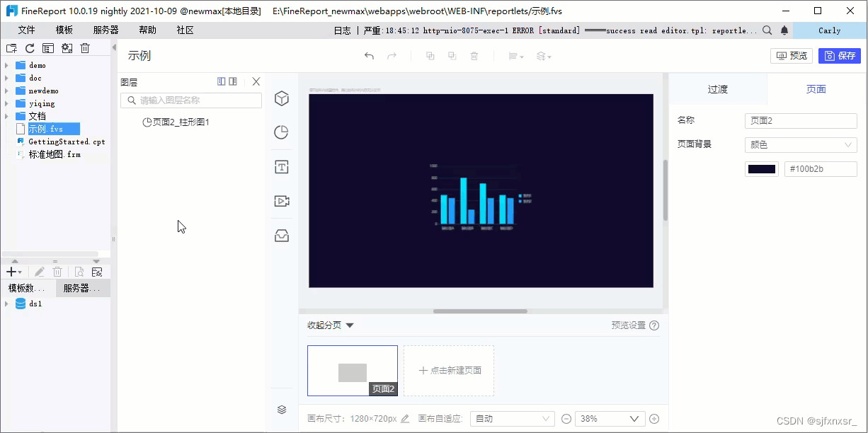Toggle the layers panel via stack icon
Screen dimensions: 868x433
coord(282,410)
